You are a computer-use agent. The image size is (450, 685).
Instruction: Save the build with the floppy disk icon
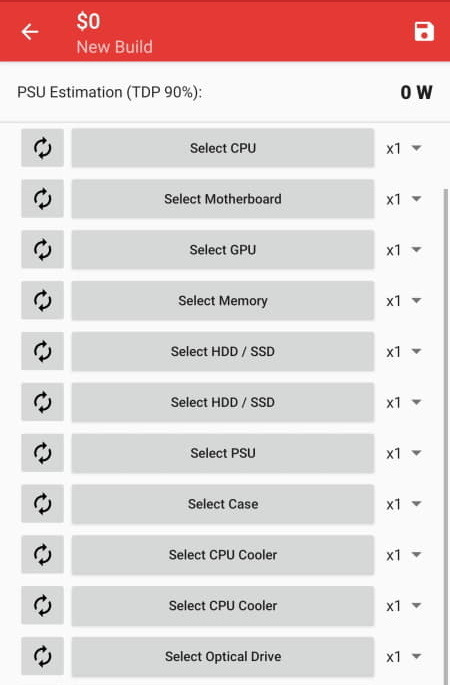(424, 31)
